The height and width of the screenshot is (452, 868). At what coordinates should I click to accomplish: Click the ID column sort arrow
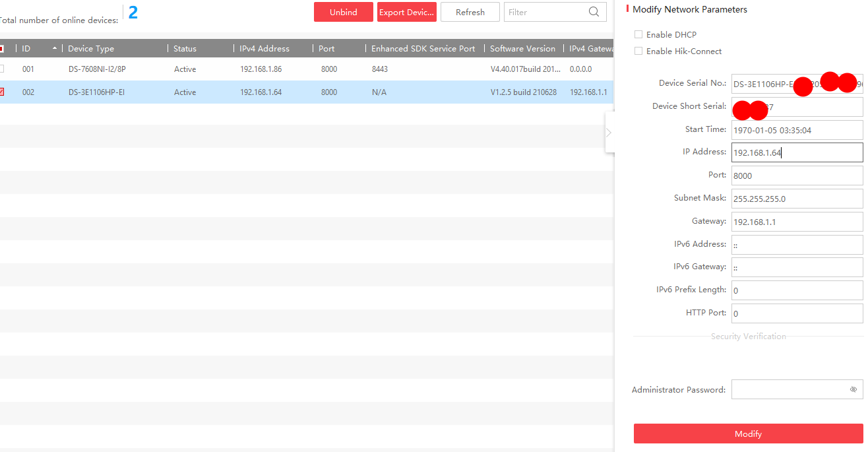[x=54, y=48]
